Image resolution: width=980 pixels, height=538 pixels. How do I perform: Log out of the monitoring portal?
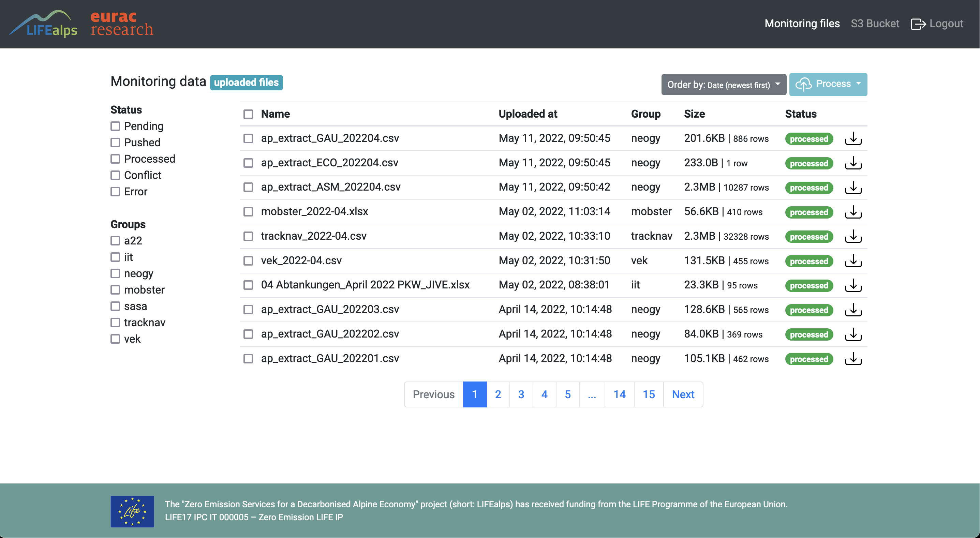click(937, 24)
